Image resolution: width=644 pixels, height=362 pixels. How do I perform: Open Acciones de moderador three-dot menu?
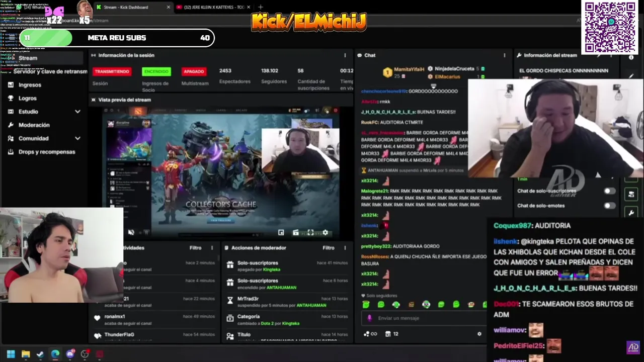click(345, 248)
